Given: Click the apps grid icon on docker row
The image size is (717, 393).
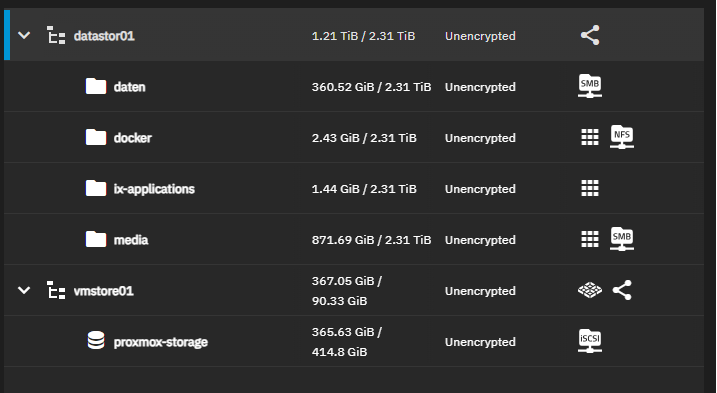Looking at the screenshot, I should [x=590, y=137].
